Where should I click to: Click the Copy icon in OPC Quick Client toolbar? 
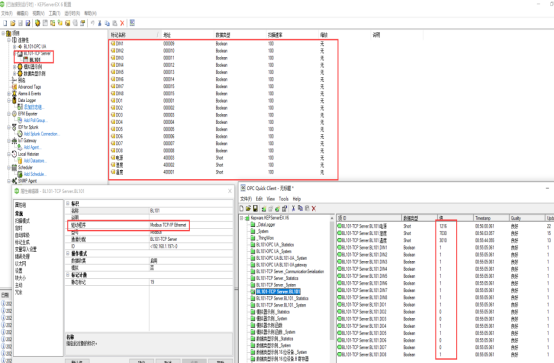click(300, 209)
